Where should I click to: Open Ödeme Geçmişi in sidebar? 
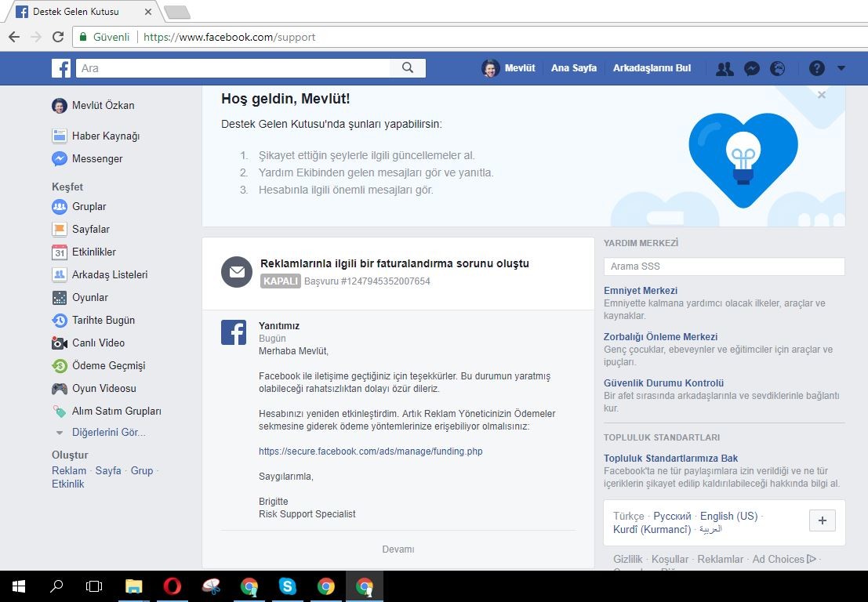coord(99,366)
